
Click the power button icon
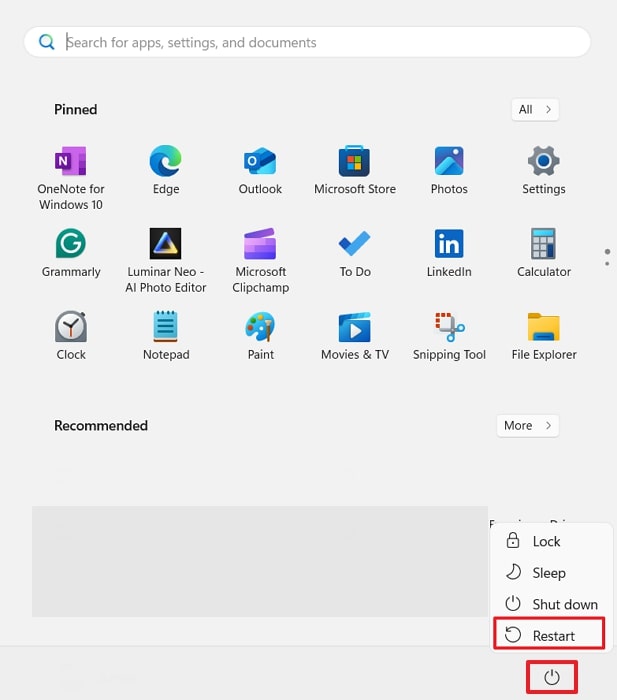[552, 677]
